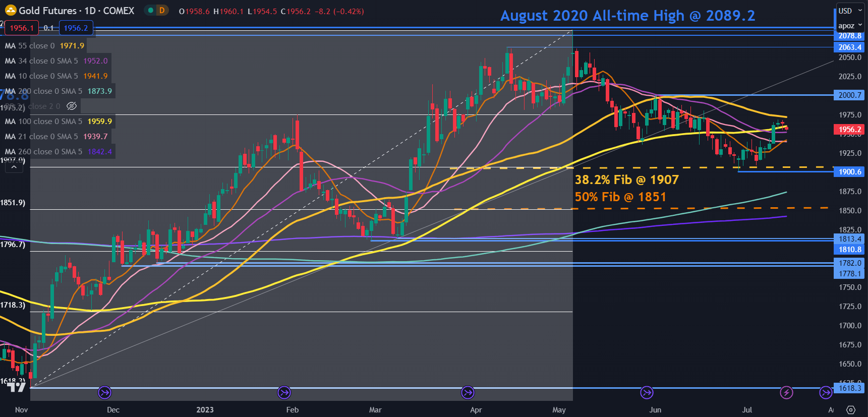Screen dimensions: 868x417
Task: Click the event marker icon near February
Action: 284,392
